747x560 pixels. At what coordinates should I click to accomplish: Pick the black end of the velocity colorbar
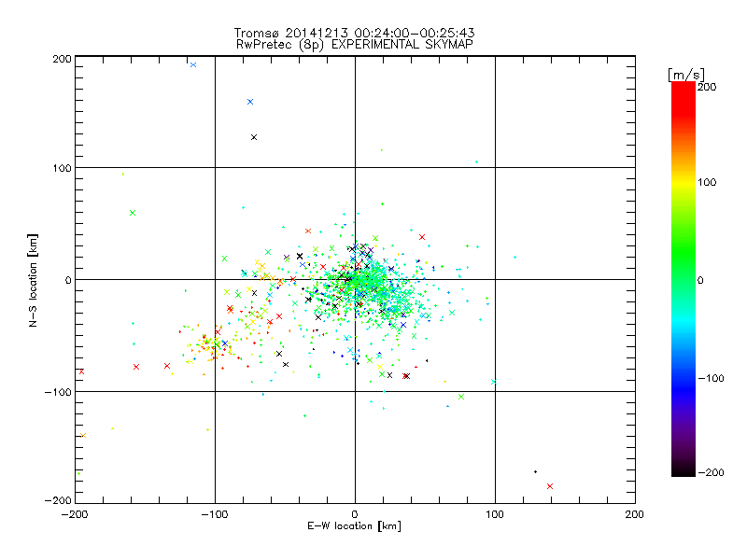click(x=684, y=469)
